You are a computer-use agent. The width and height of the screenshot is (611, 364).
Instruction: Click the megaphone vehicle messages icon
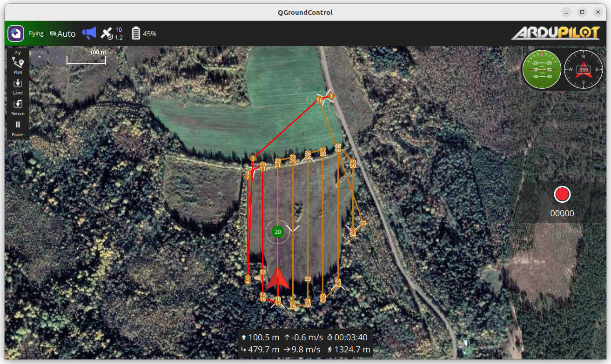pos(88,33)
